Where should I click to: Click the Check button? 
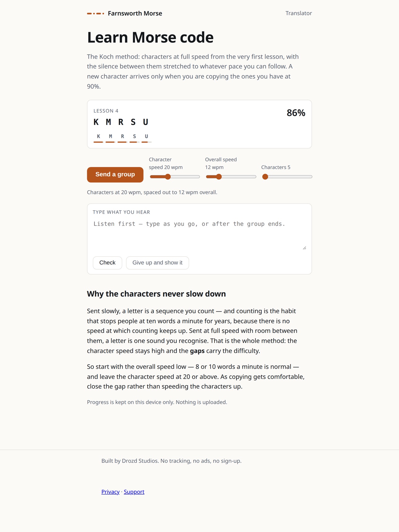coord(107,263)
